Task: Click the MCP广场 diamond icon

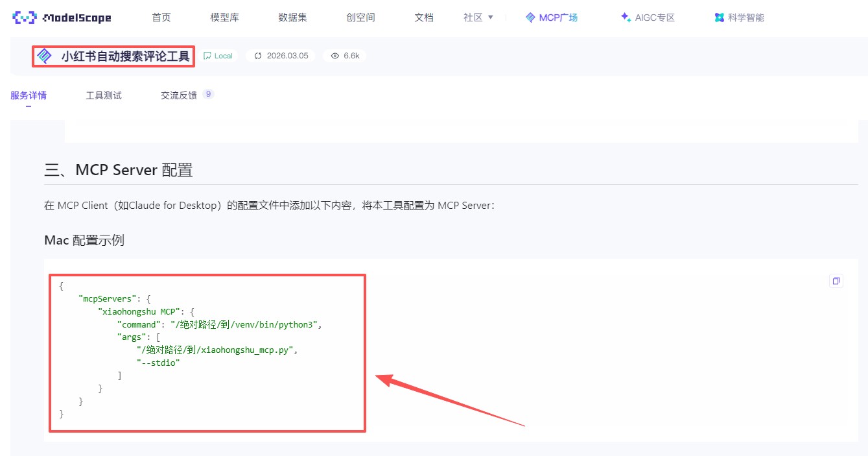Action: pos(530,18)
